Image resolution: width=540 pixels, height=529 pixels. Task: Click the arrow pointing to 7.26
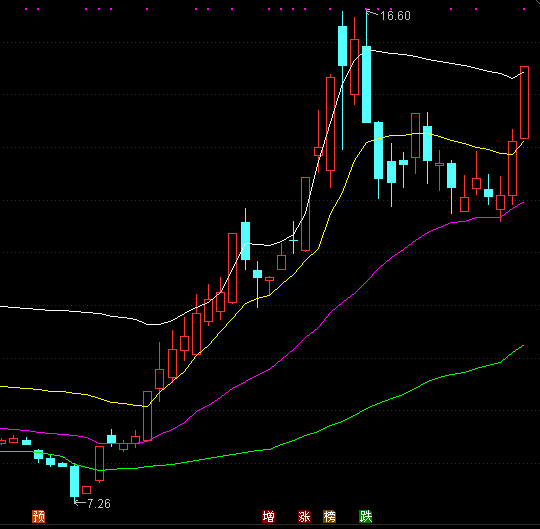pos(80,503)
